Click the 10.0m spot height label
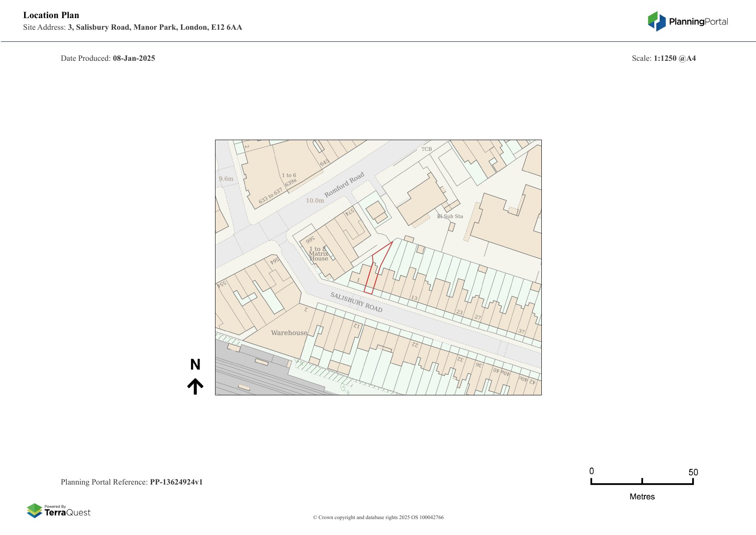 315,200
